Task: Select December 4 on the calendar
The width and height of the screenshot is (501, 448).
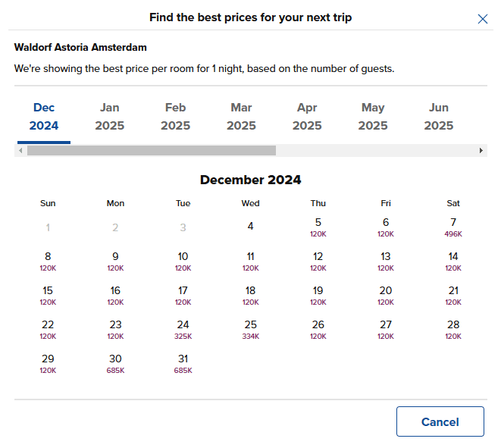Action: coord(251,226)
